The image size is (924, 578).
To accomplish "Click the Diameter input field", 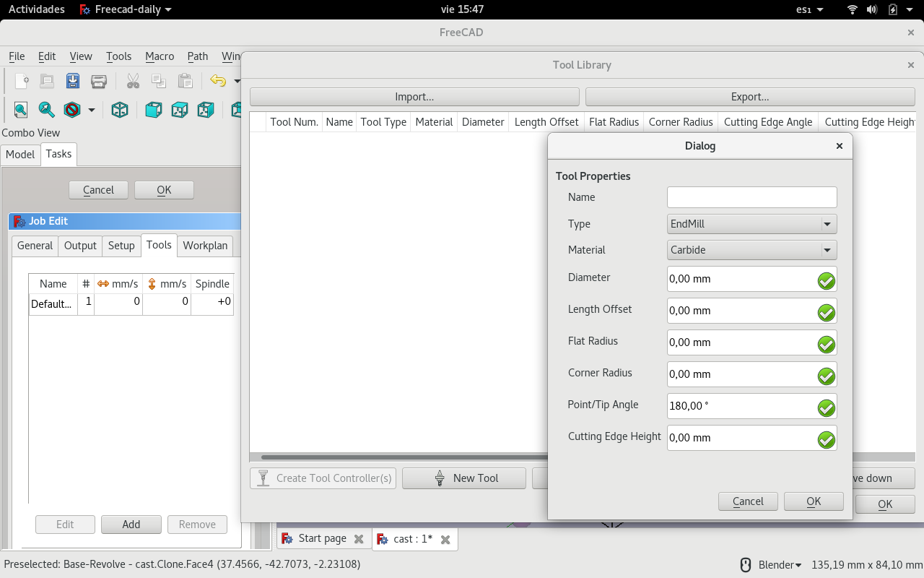I will 752,279.
